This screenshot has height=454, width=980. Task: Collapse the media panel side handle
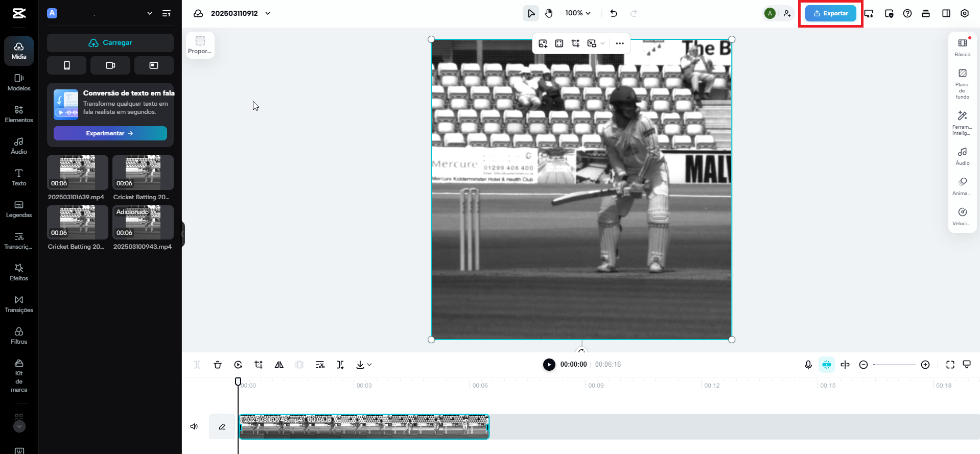tap(183, 234)
